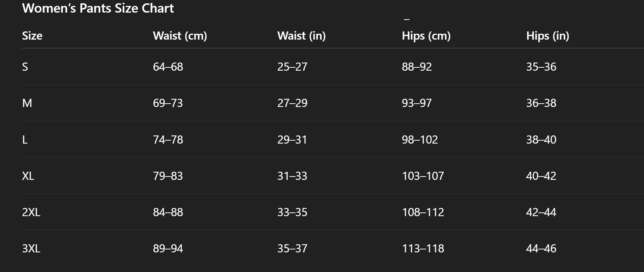Select the 2XL size row label
The width and height of the screenshot is (644, 272).
[31, 212]
